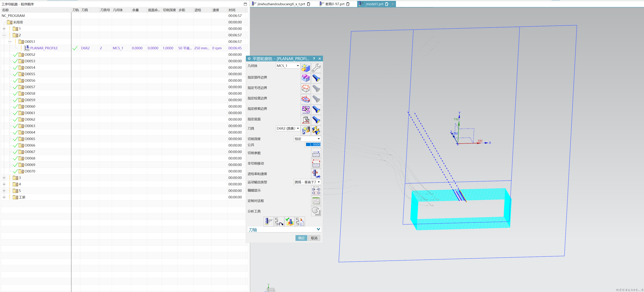This screenshot has width=644, height=292.
Task: Click the list tool path icon
Action: point(300,222)
